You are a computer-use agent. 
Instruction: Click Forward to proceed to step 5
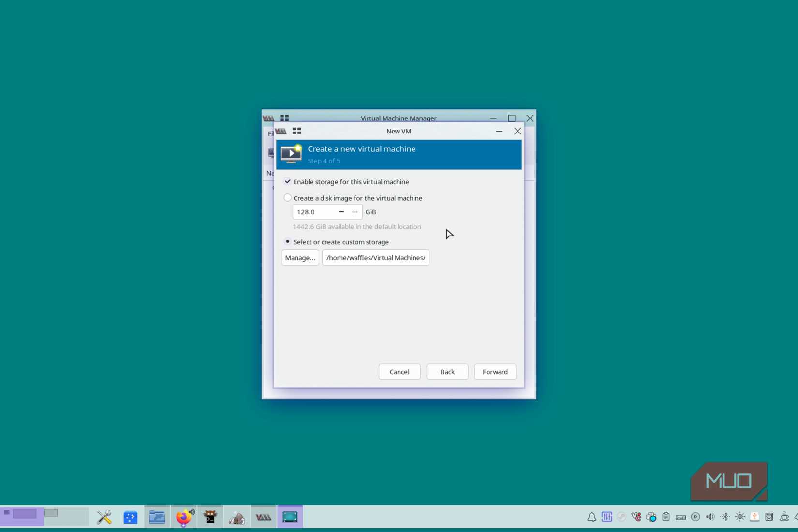[x=495, y=372]
